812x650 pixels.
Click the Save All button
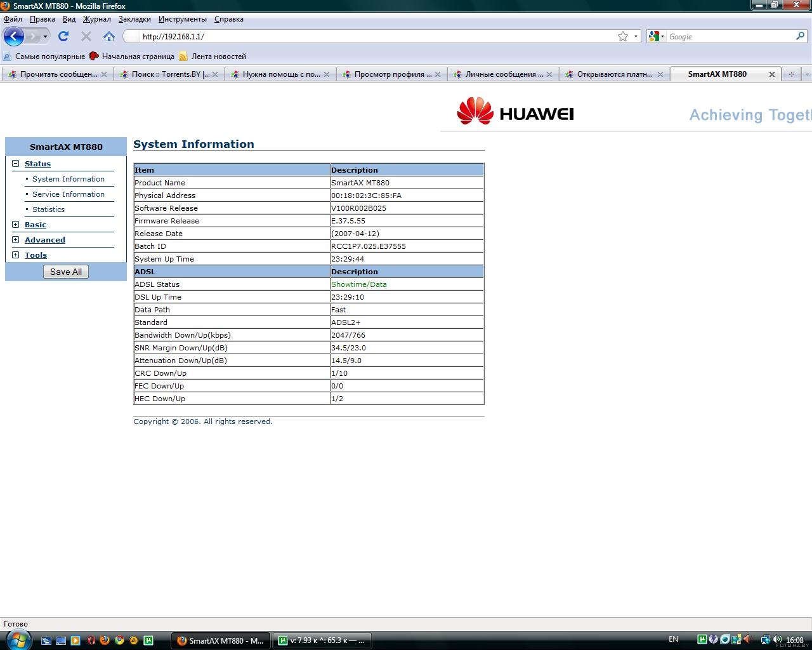[66, 272]
